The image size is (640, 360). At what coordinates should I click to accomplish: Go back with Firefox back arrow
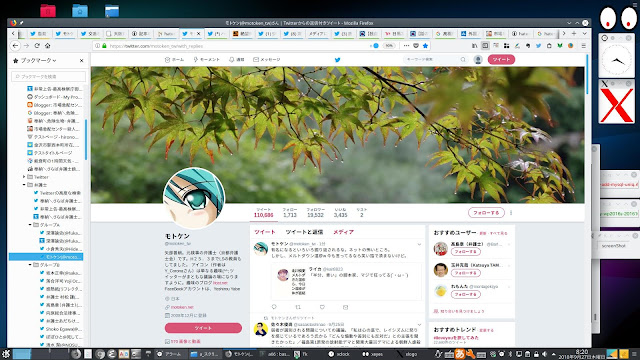point(16,46)
